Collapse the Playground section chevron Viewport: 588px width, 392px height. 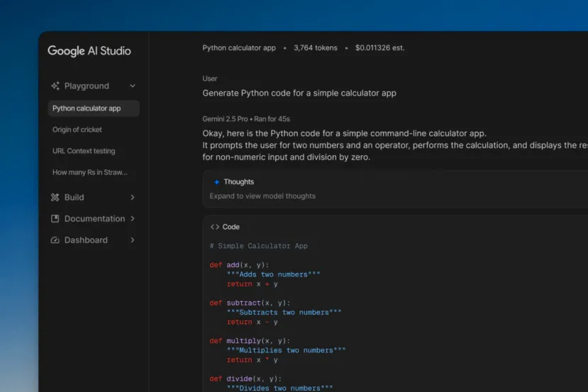tap(133, 86)
